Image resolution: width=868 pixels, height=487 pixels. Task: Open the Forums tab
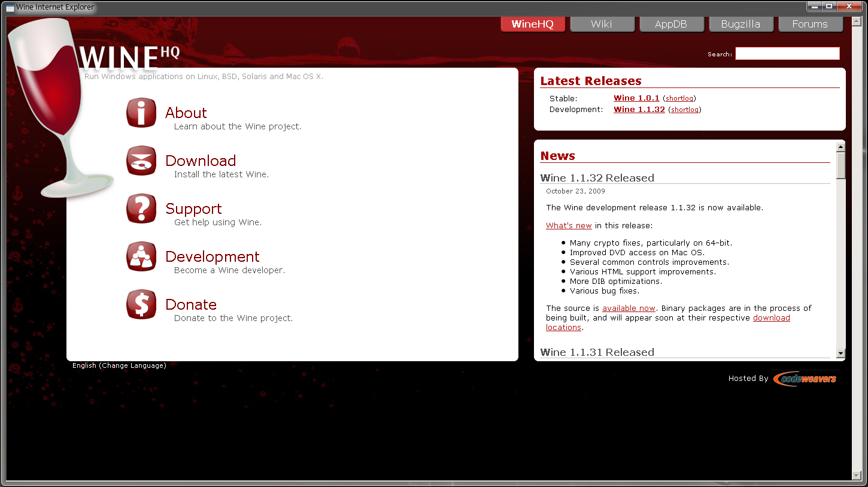(810, 24)
